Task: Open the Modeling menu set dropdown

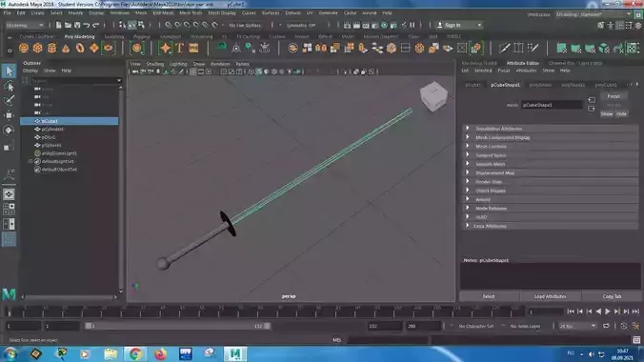Action: pyautogui.click(x=25, y=25)
